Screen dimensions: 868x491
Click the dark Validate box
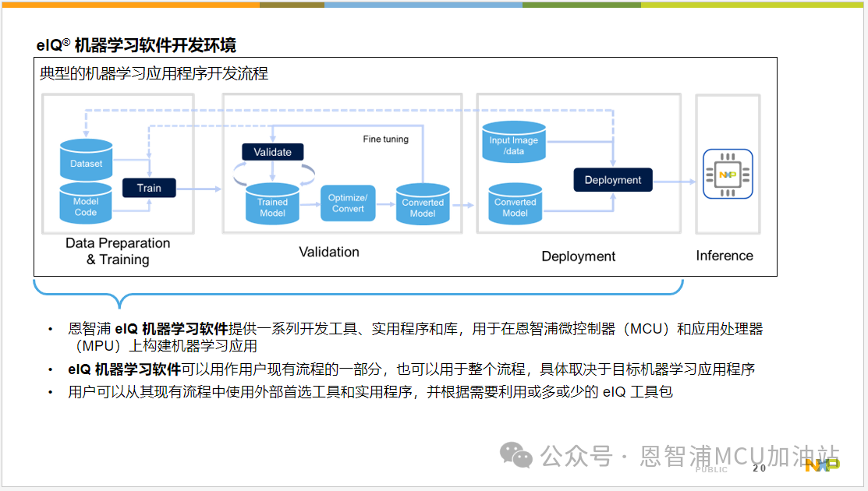[272, 152]
